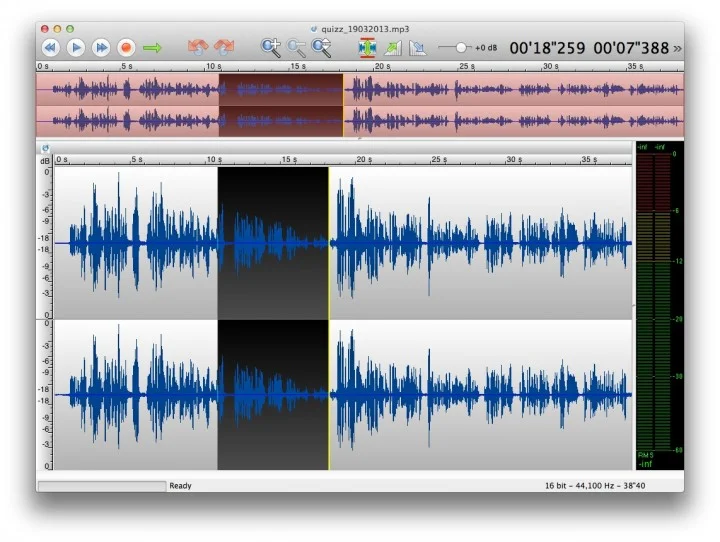Screen dimensions: 720x542
Task: Click the +0 dB volume slider knob
Action: (x=461, y=47)
